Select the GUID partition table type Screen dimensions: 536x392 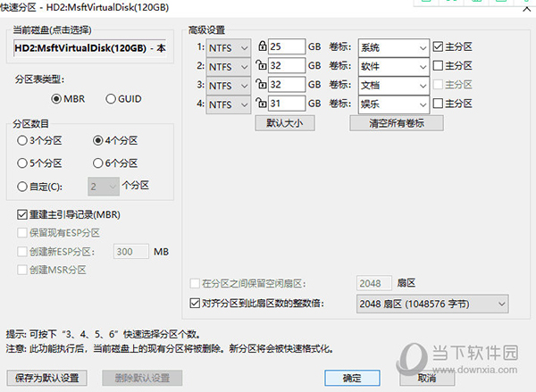point(123,99)
